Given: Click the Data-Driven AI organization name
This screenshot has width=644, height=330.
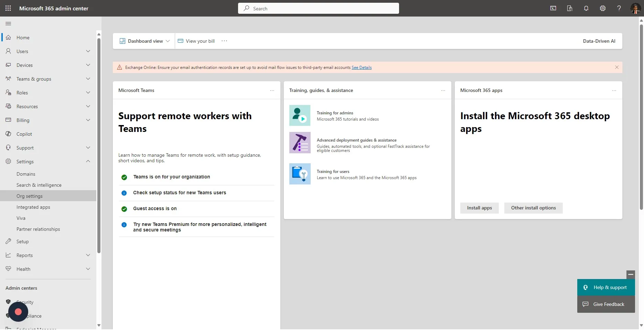Looking at the screenshot, I should pos(599,41).
